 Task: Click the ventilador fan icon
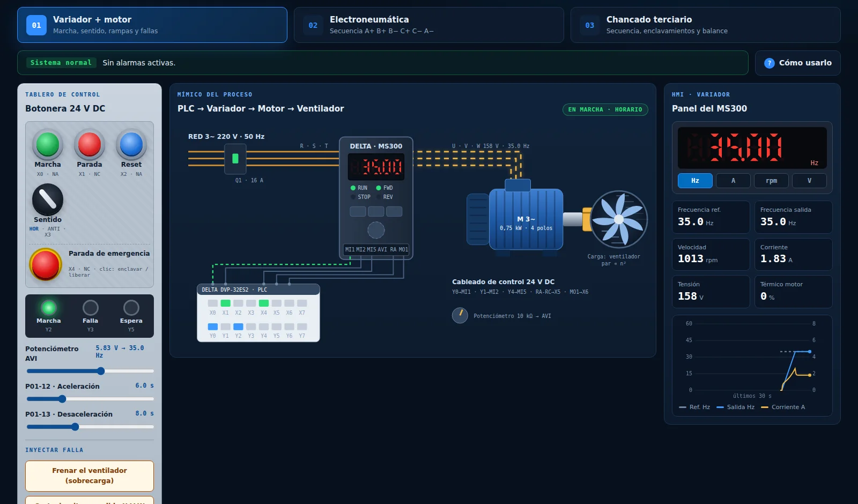coord(619,219)
